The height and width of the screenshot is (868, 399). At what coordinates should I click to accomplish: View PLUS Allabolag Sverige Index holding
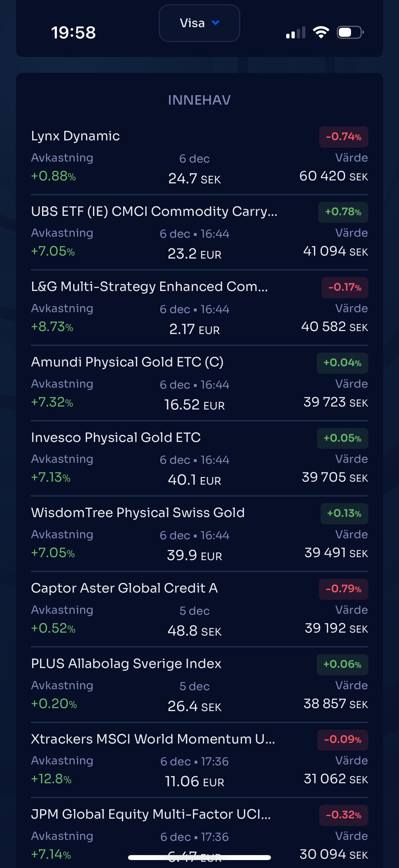(x=126, y=664)
